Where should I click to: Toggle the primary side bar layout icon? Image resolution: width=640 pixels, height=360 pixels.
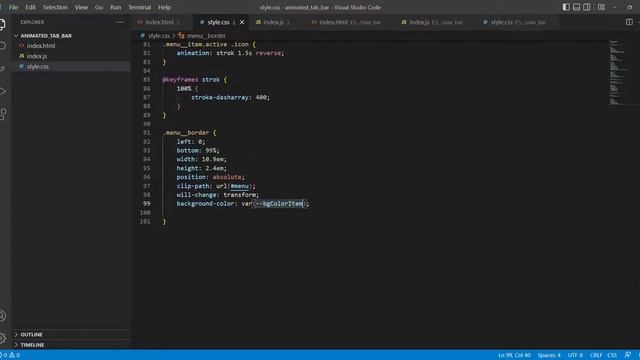pos(566,7)
